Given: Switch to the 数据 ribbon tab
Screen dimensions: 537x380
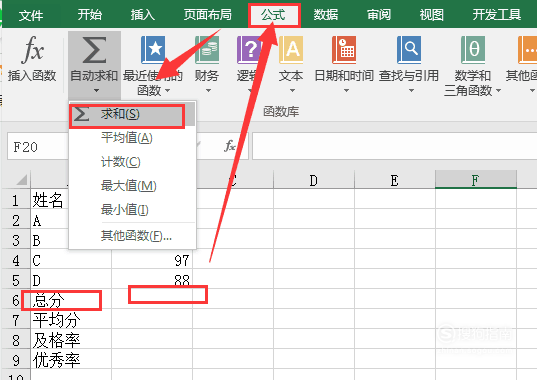Looking at the screenshot, I should 326,15.
